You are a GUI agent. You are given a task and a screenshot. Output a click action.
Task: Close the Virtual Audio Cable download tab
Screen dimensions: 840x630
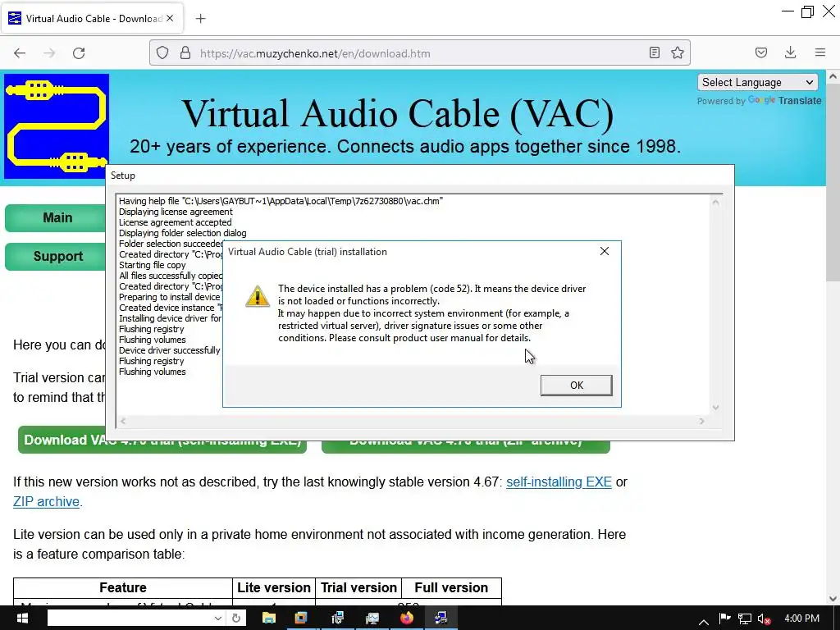click(170, 18)
